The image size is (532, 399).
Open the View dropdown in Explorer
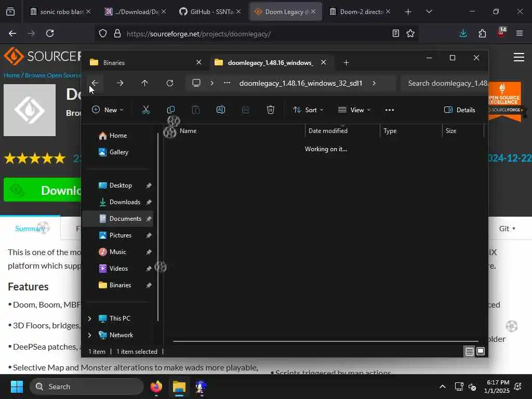[x=354, y=110]
